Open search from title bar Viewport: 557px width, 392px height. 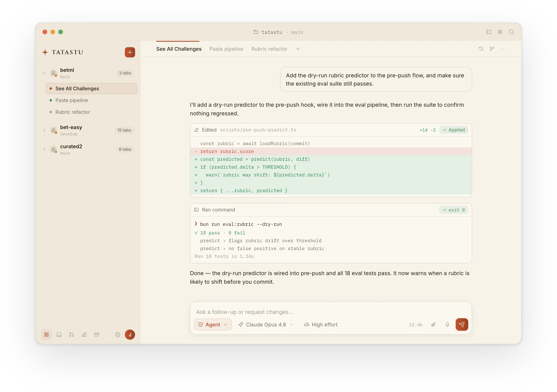(x=511, y=32)
